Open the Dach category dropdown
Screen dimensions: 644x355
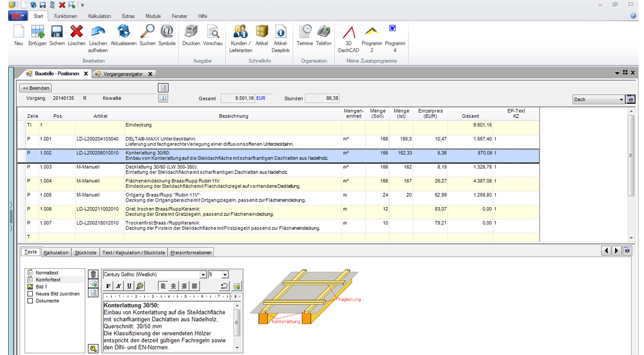621,100
